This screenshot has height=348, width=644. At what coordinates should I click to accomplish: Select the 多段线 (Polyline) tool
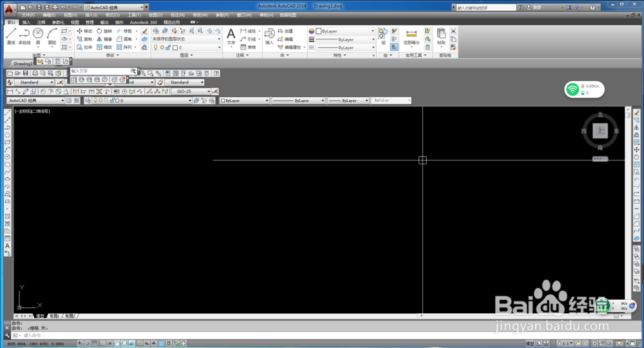[x=24, y=36]
